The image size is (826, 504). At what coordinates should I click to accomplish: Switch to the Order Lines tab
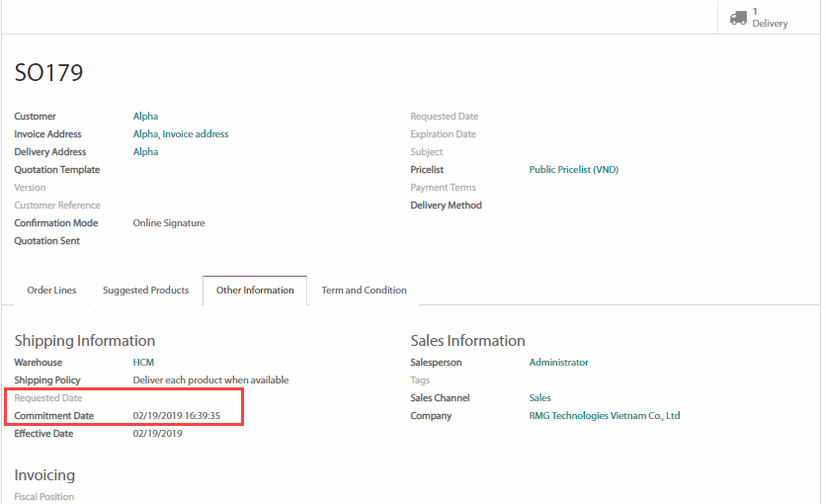[51, 291]
